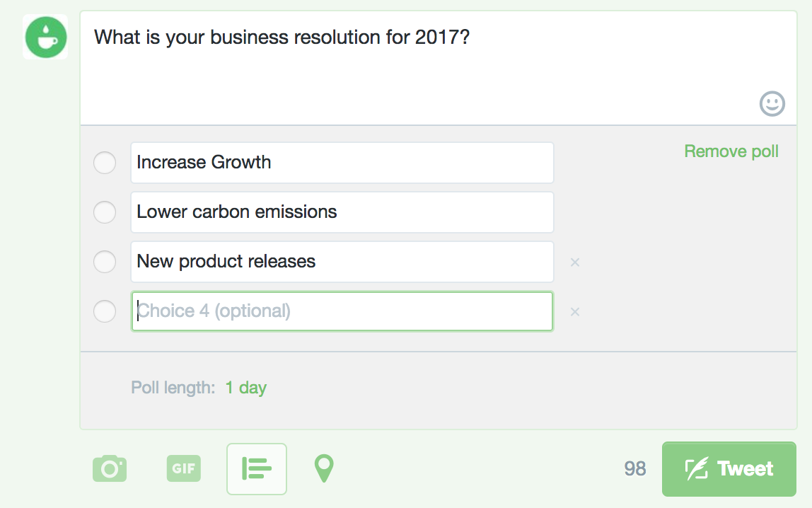Select radio circle beside New product releases
This screenshot has width=812, height=508.
(105, 262)
